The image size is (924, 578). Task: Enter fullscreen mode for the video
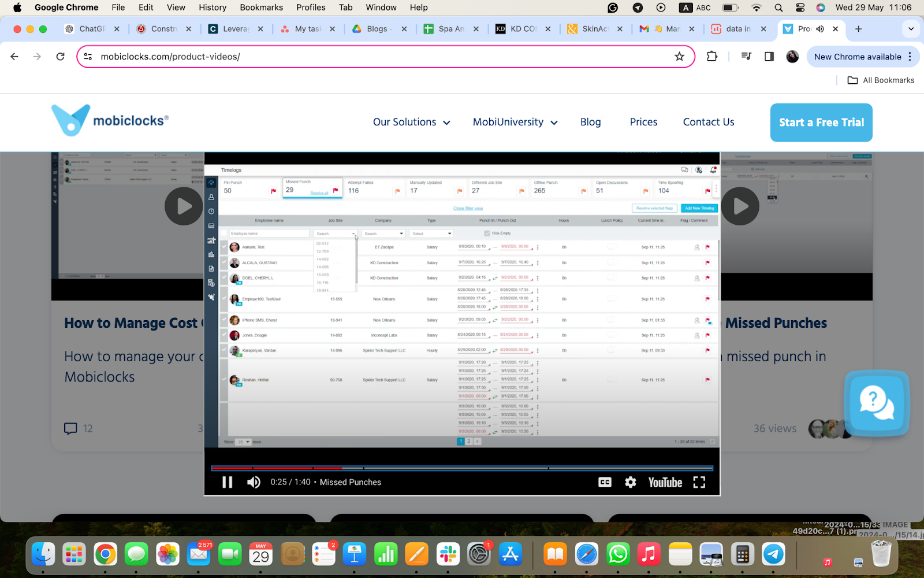pyautogui.click(x=699, y=482)
